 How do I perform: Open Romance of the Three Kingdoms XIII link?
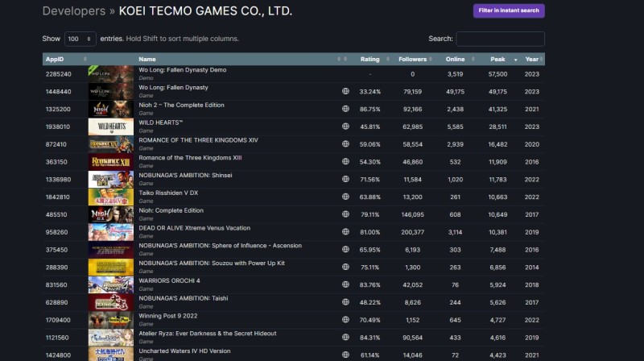pyautogui.click(x=190, y=158)
